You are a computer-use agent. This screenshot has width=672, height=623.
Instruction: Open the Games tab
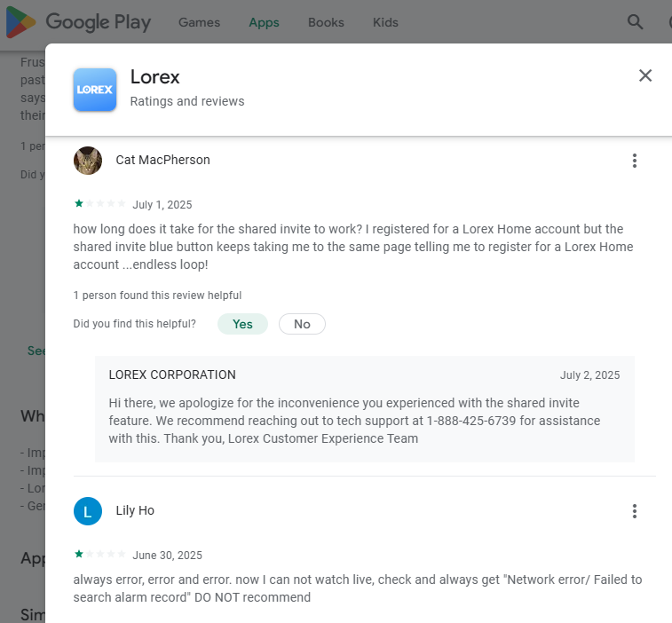click(x=199, y=22)
